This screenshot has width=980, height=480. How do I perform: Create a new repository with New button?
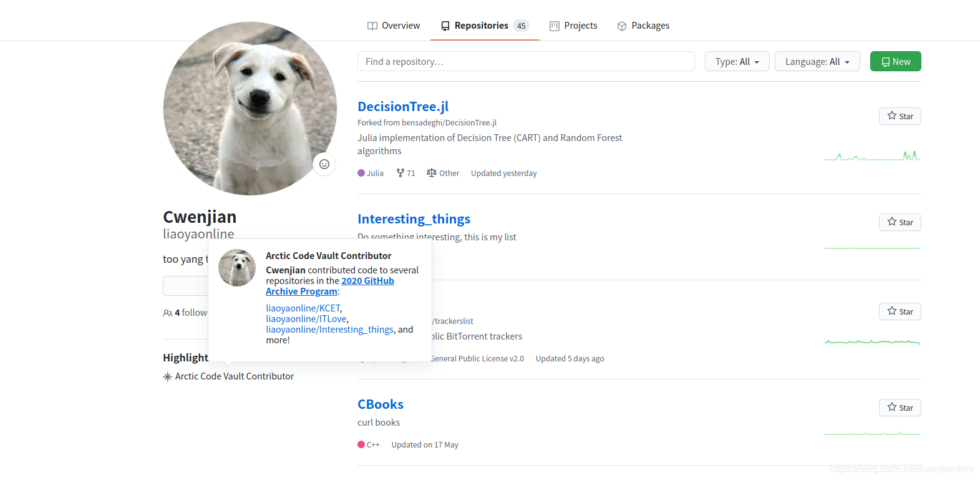click(x=895, y=61)
